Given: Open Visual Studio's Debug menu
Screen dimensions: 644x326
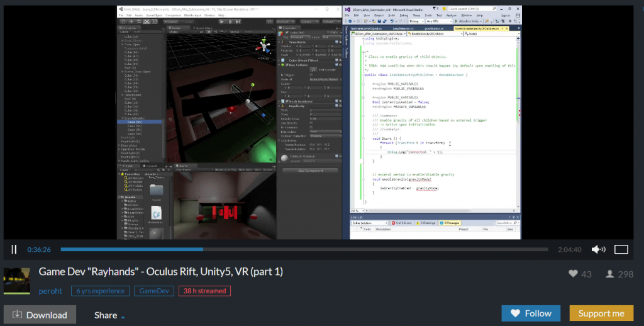Looking at the screenshot, I should [x=404, y=16].
